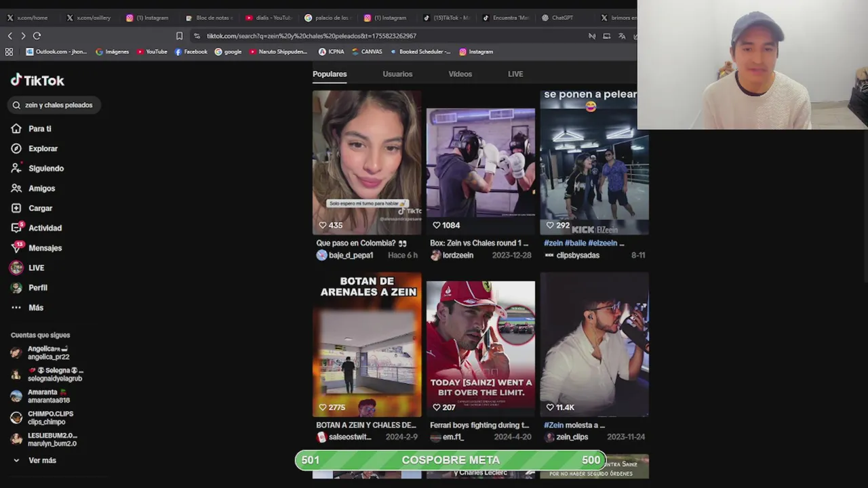Viewport: 868px width, 488px height.
Task: Open the Perfil avatar icon
Action: [x=16, y=287]
